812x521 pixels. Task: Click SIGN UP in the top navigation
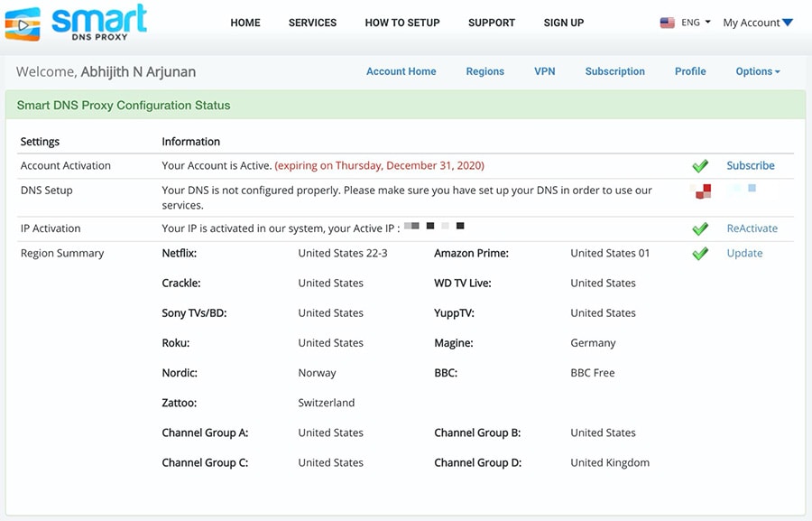coord(563,23)
